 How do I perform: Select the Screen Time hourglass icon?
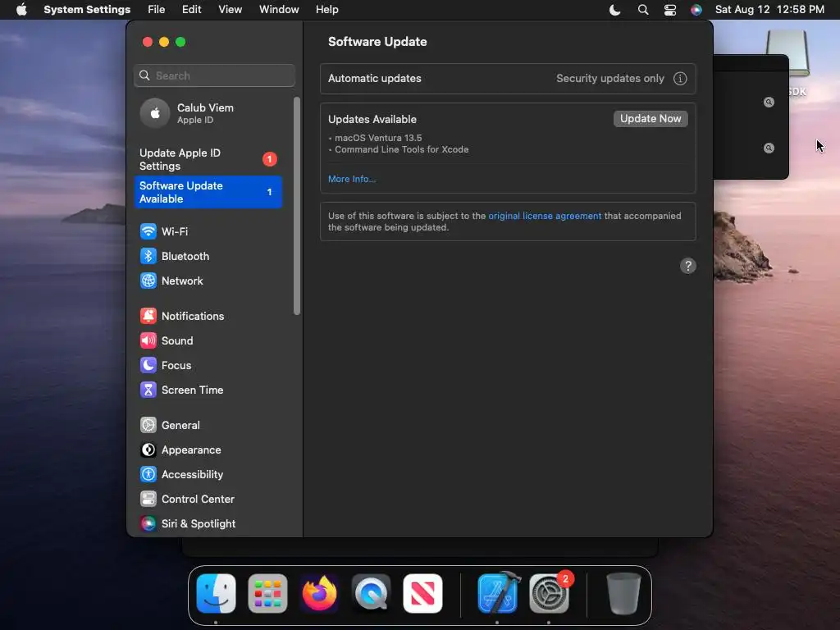[148, 390]
